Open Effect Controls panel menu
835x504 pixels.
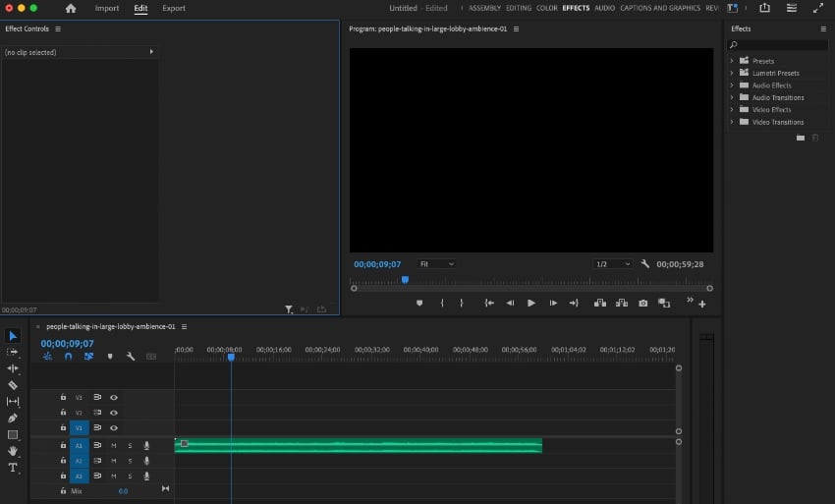(x=58, y=28)
